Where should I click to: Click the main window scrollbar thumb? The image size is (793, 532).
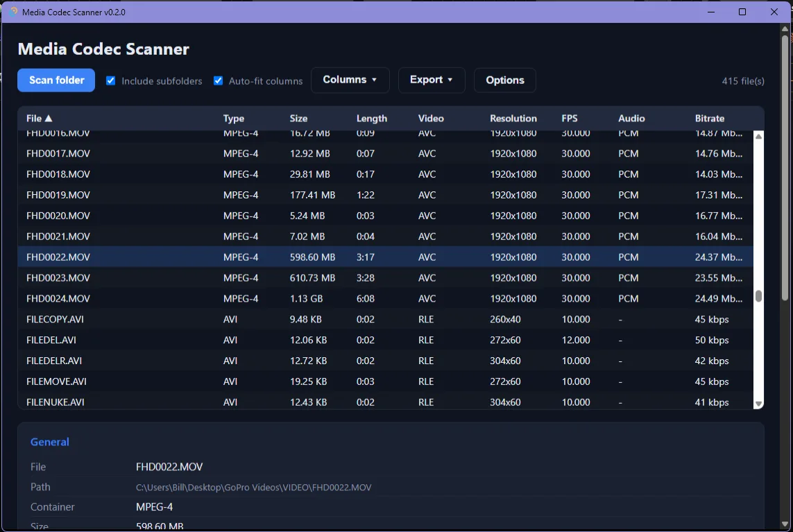tap(785, 167)
